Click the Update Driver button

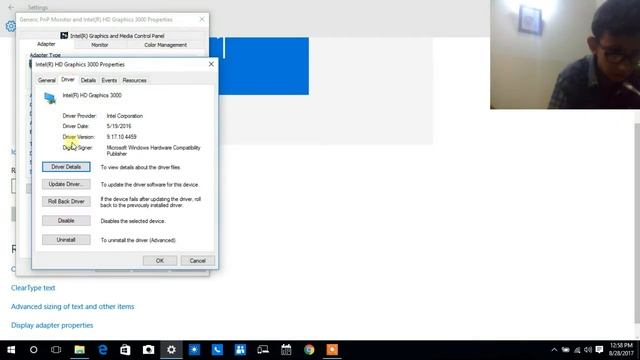pos(66,184)
